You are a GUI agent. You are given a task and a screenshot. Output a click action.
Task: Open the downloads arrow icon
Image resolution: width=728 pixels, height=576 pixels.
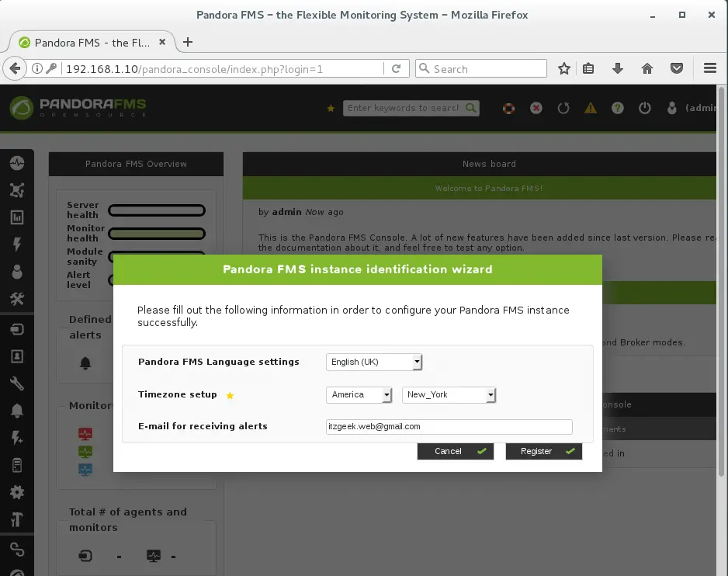618,69
